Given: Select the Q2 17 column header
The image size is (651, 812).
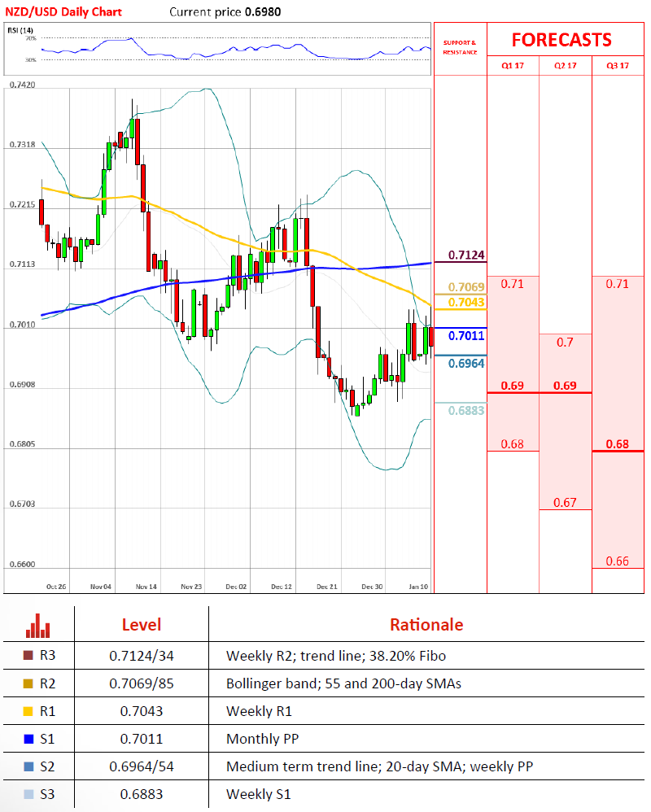Looking at the screenshot, I should 565,66.
